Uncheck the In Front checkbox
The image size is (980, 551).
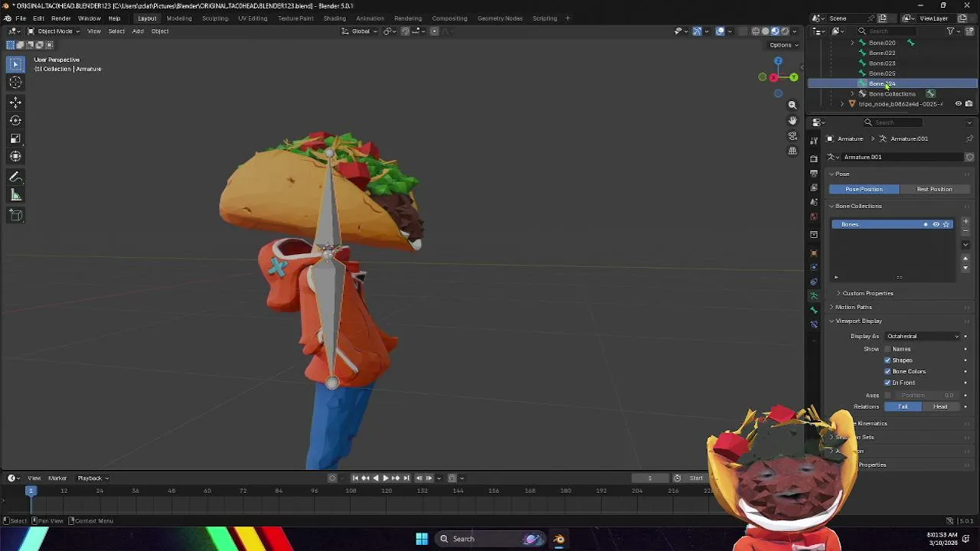click(x=888, y=383)
